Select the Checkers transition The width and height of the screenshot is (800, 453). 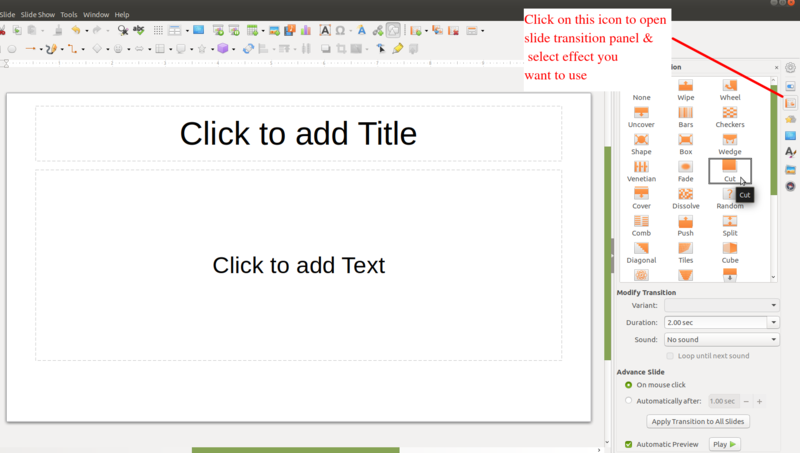coord(730,117)
